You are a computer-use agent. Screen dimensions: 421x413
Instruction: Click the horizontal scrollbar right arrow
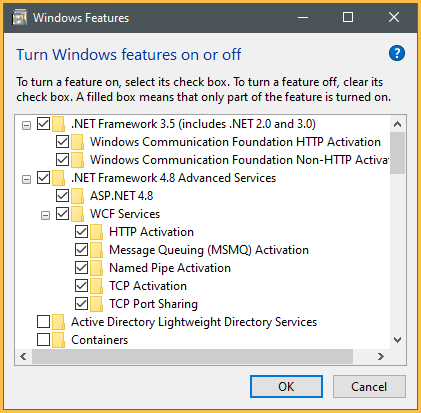[381, 357]
